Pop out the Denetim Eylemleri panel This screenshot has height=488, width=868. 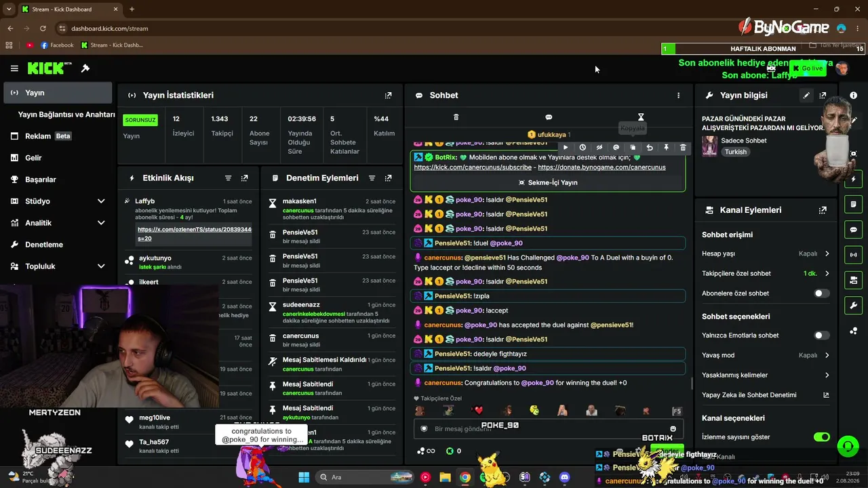point(388,178)
